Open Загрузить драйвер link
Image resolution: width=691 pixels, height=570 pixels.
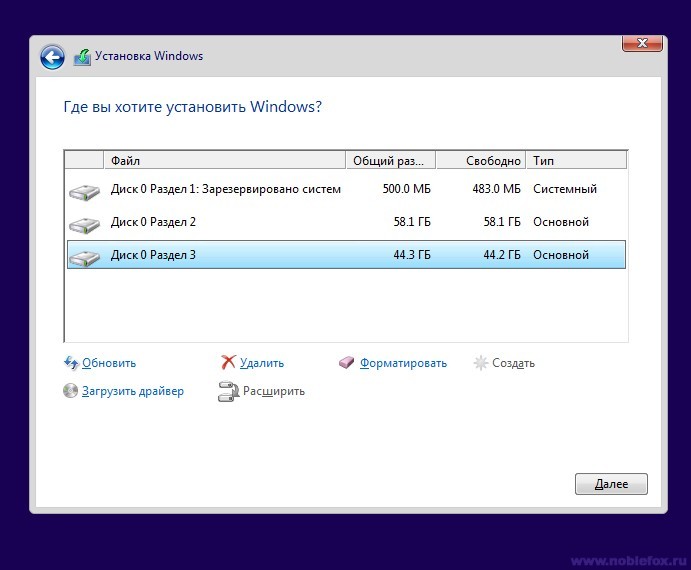pyautogui.click(x=133, y=391)
